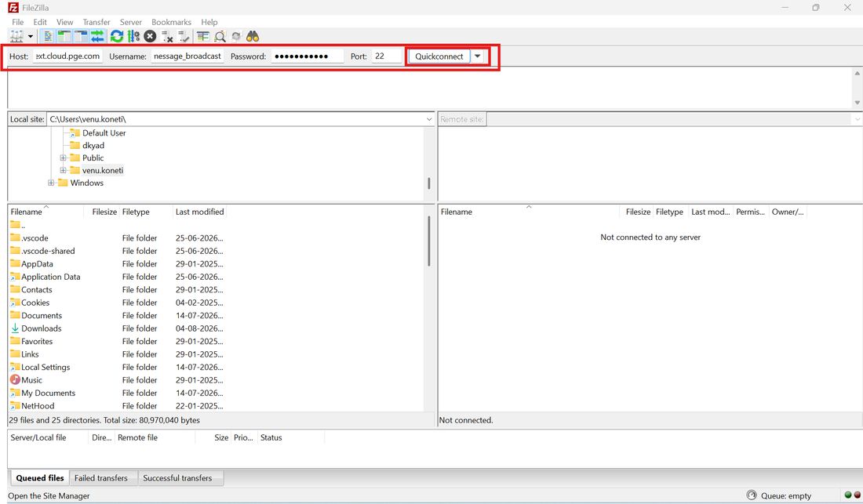This screenshot has height=504, width=863.
Task: Open the Quickconnect history dropdown arrow
Action: (x=478, y=56)
